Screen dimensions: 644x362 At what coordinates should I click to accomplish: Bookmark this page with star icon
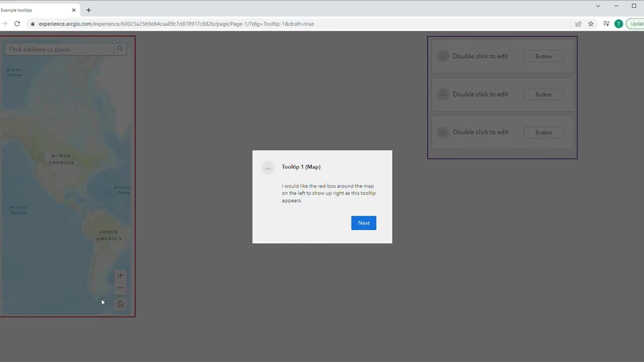591,24
